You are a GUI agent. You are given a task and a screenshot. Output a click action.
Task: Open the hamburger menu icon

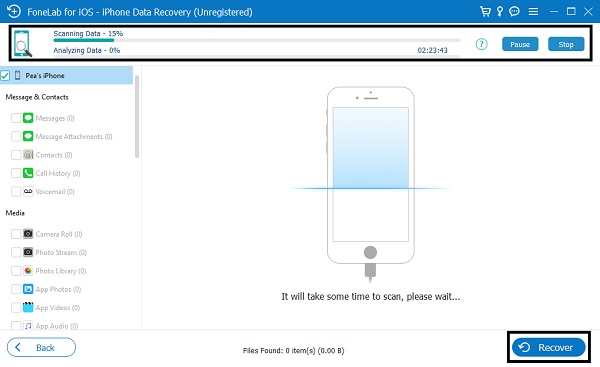pos(533,12)
